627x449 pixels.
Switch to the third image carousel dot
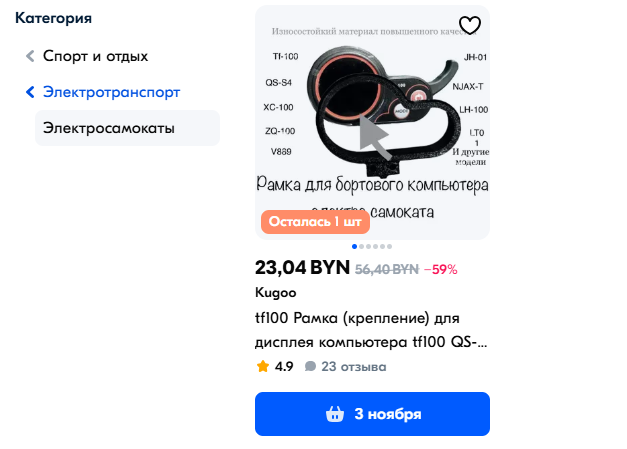[x=368, y=246]
